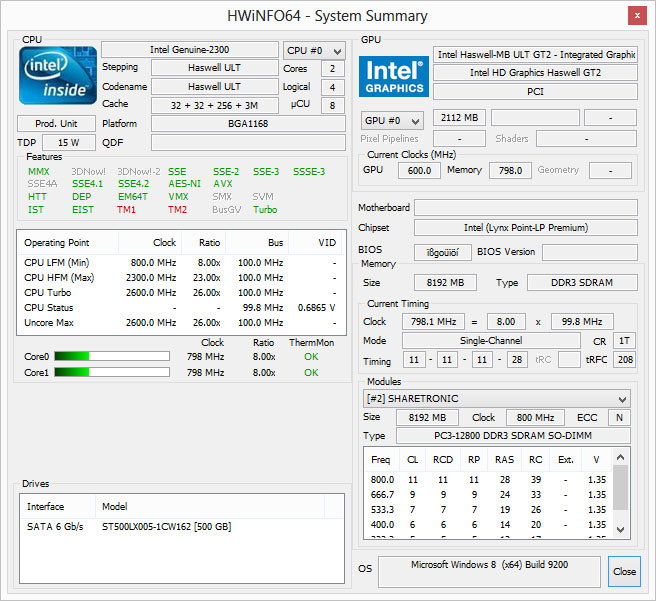Click the Intel Genuine-2300 CPU name field
The width and height of the screenshot is (656, 601).
point(190,50)
